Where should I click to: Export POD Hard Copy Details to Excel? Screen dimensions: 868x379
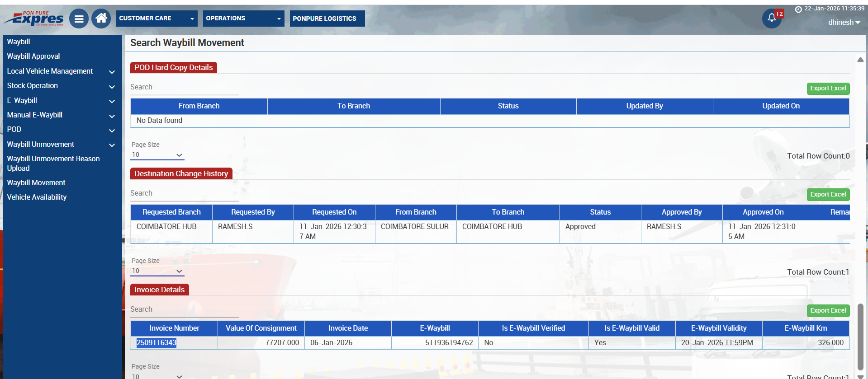coord(828,89)
